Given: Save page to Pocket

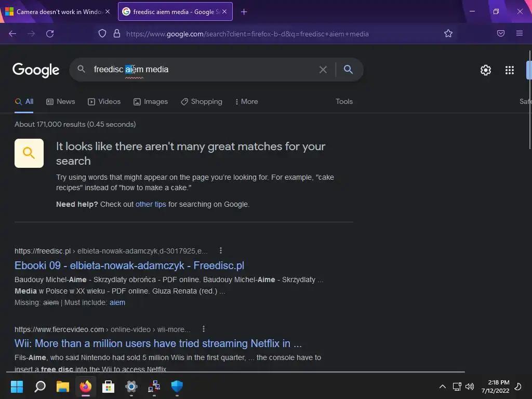Looking at the screenshot, I should point(501,33).
